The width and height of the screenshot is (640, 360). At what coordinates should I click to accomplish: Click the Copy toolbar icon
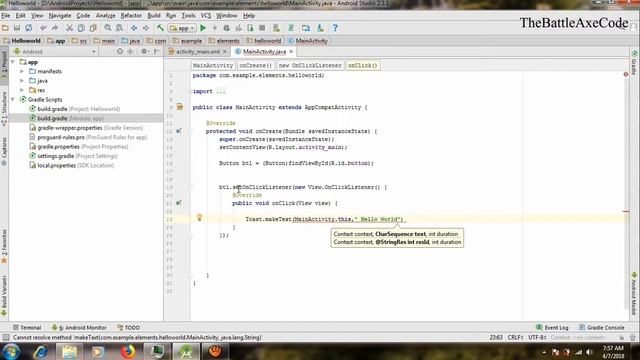click(x=81, y=28)
